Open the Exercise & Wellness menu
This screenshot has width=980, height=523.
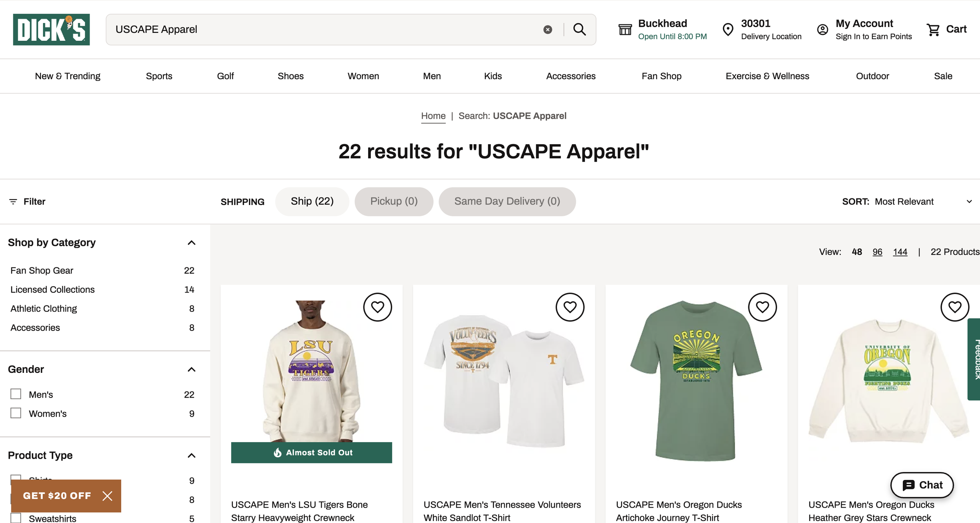[x=768, y=76]
